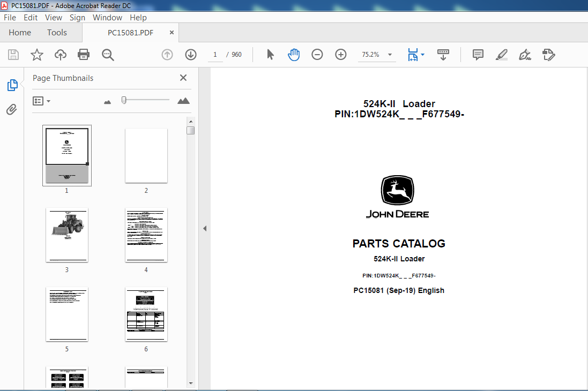This screenshot has height=391, width=588.
Task: Open the Help menu
Action: pyautogui.click(x=138, y=18)
